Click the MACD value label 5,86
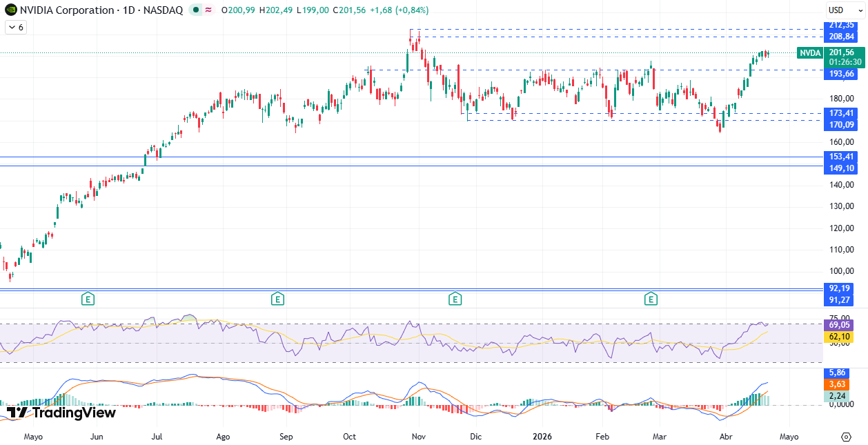Viewport: 868px width, 445px height. (x=838, y=373)
